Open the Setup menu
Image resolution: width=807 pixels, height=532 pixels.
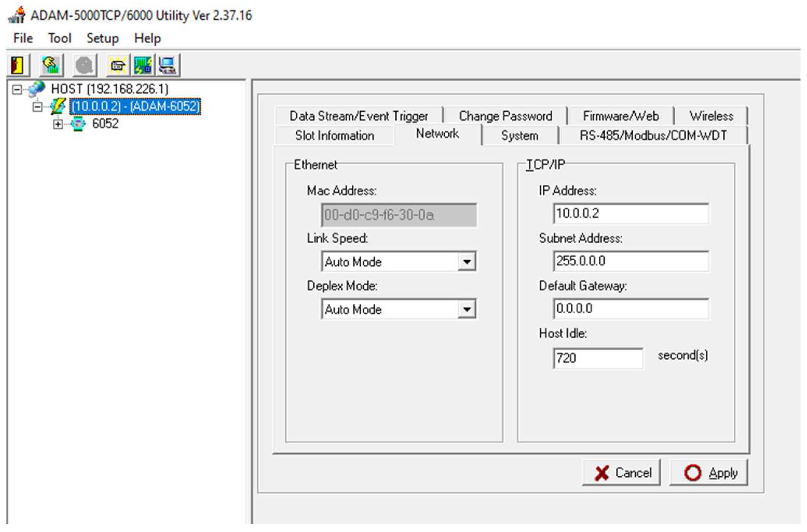click(103, 38)
